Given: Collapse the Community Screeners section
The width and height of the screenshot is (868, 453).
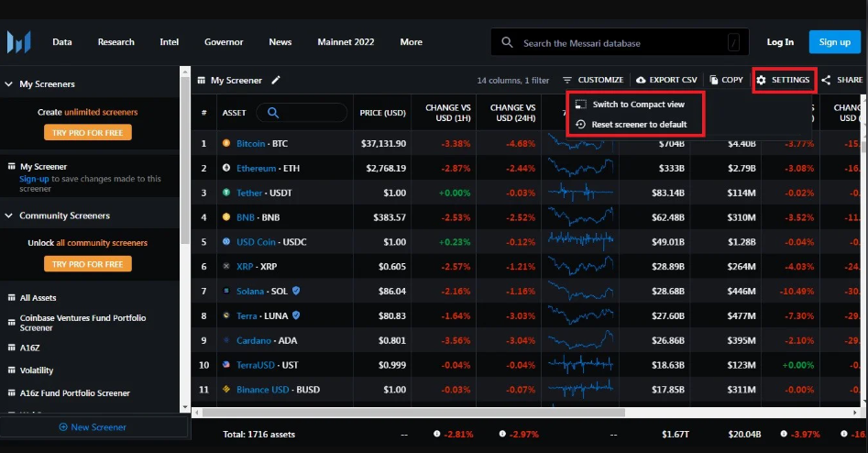Looking at the screenshot, I should click(x=8, y=215).
